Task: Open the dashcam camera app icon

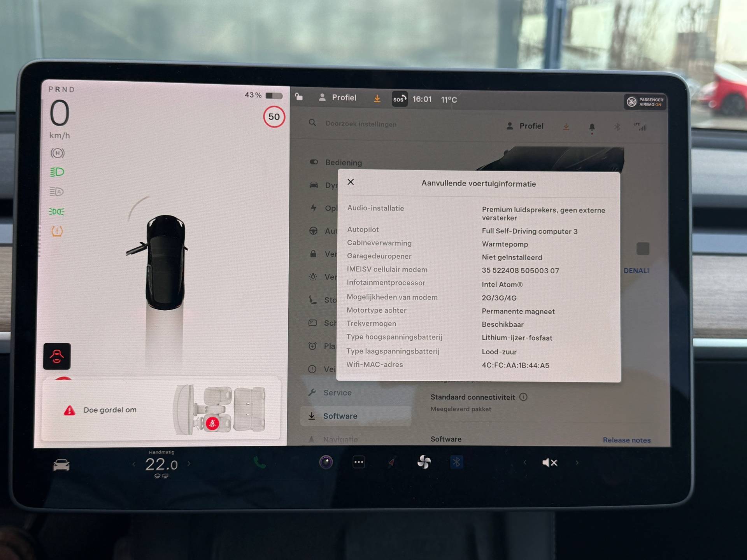Action: pos(326,462)
